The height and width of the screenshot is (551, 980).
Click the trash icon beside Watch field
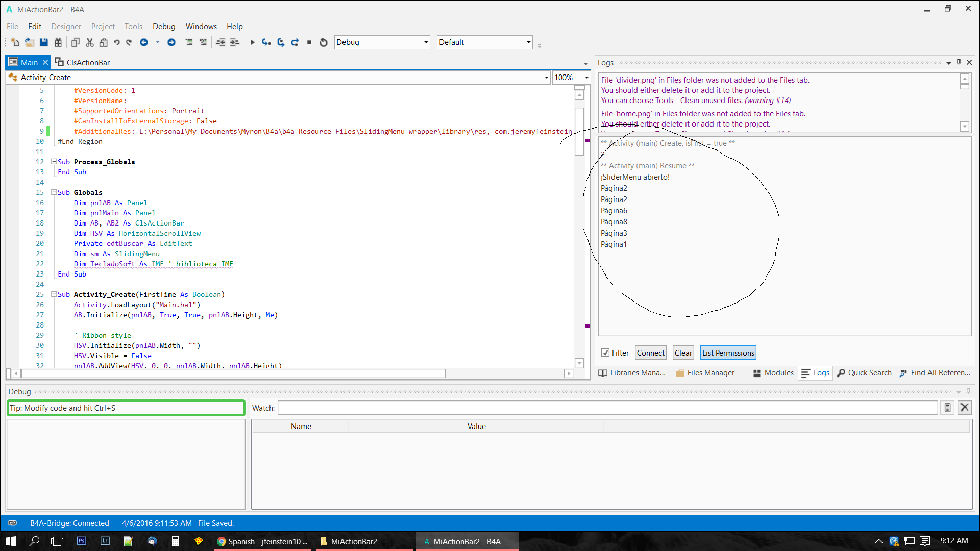(x=947, y=408)
